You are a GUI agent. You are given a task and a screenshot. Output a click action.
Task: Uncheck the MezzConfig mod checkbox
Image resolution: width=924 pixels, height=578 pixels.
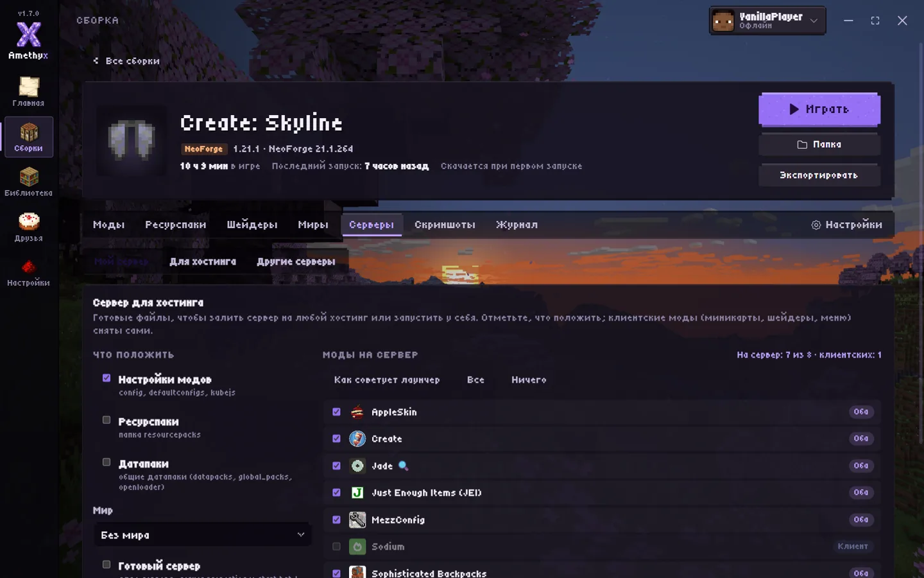coord(336,520)
